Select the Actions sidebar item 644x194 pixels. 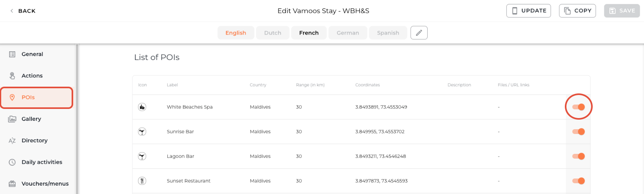point(32,76)
